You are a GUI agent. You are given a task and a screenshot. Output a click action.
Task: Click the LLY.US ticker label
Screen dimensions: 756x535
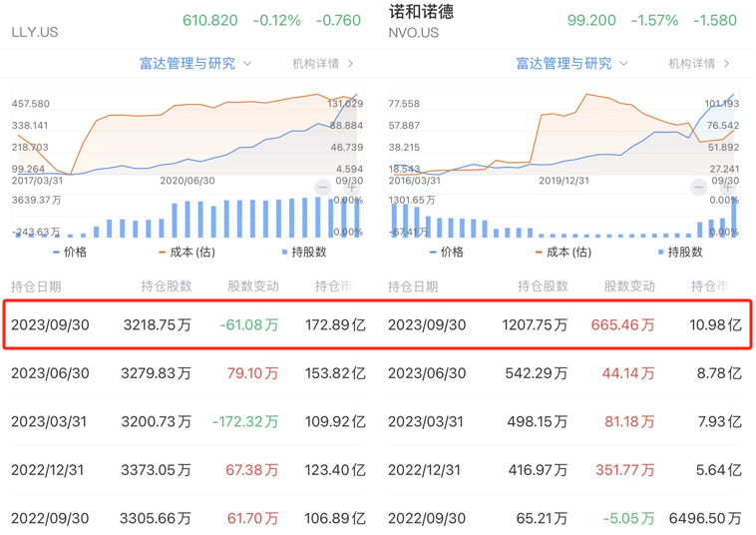[35, 32]
